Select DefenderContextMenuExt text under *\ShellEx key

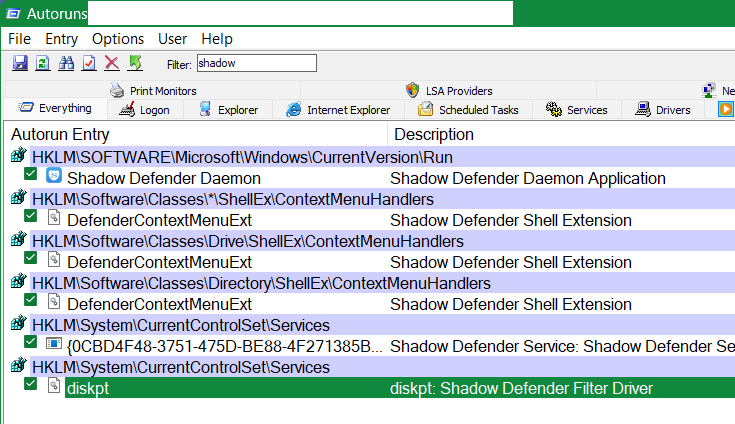pos(159,220)
